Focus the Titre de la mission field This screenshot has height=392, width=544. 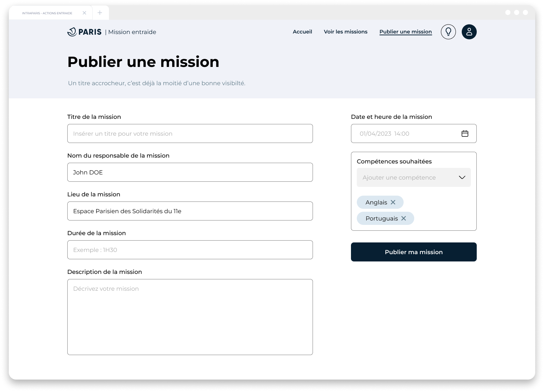coord(190,133)
